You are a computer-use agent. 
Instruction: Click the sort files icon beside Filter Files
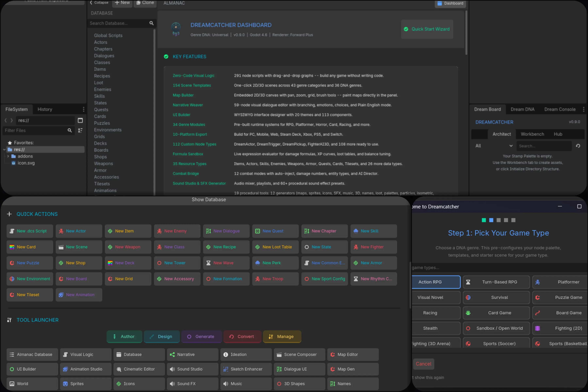tap(80, 131)
